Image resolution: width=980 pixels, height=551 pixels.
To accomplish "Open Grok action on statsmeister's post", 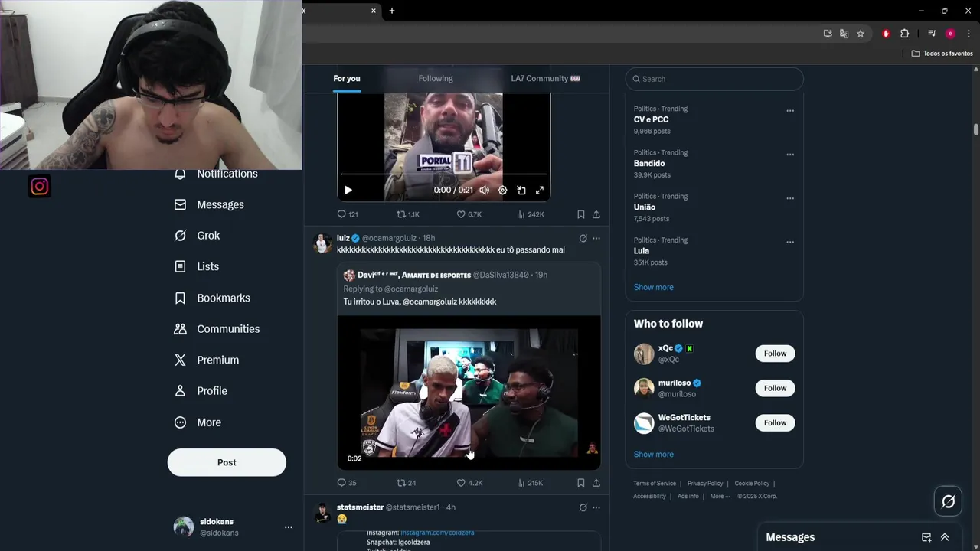I will coord(583,507).
